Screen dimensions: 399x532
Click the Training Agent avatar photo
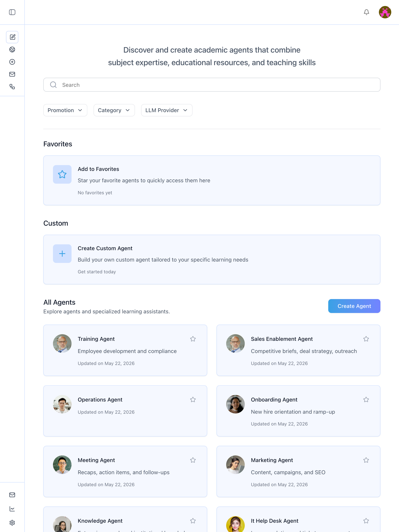[x=62, y=344]
